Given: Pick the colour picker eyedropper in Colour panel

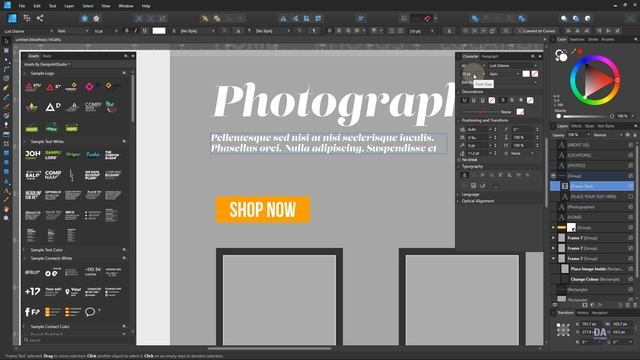Looking at the screenshot, I should pyautogui.click(x=573, y=51).
